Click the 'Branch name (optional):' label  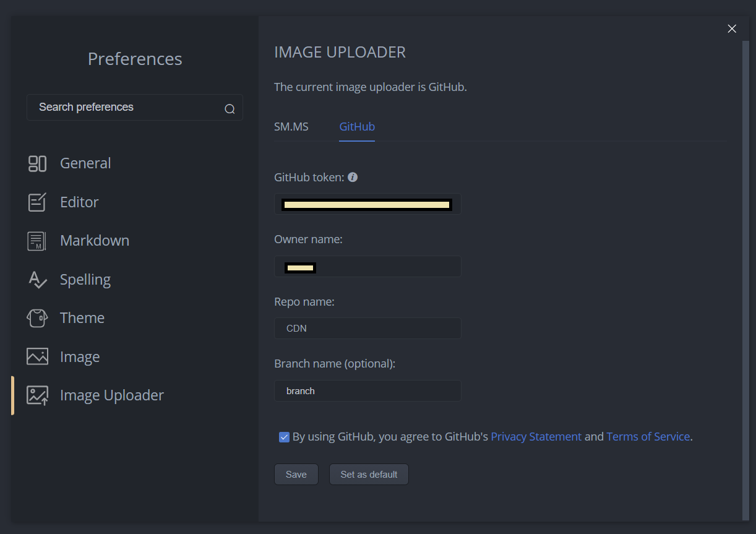(x=335, y=364)
